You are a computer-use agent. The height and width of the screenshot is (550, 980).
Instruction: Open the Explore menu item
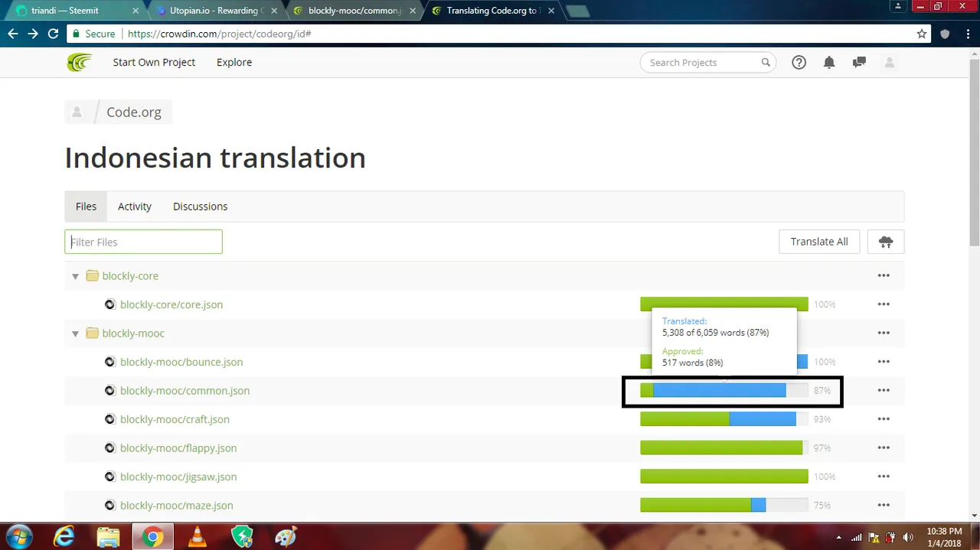234,63
